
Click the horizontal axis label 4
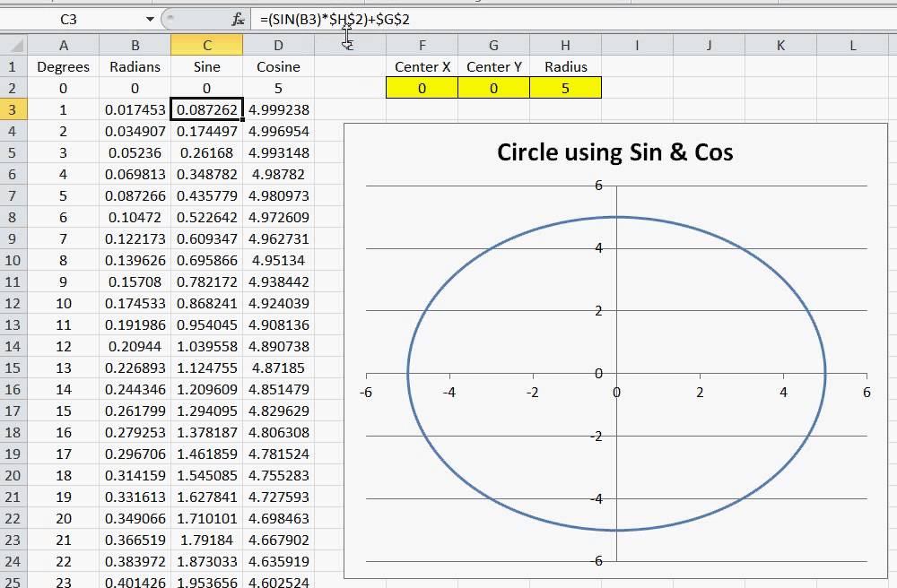coord(783,393)
